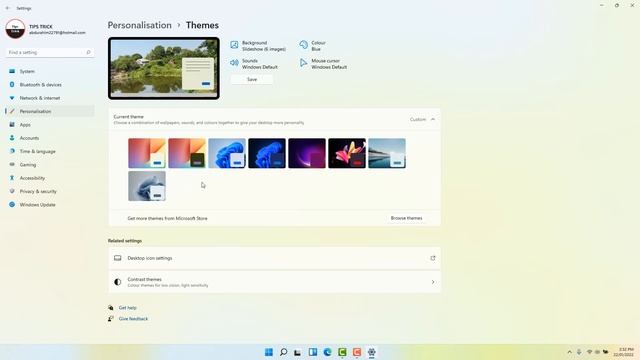The width and height of the screenshot is (640, 360).
Task: Select Windows light bloom theme
Action: (227, 153)
